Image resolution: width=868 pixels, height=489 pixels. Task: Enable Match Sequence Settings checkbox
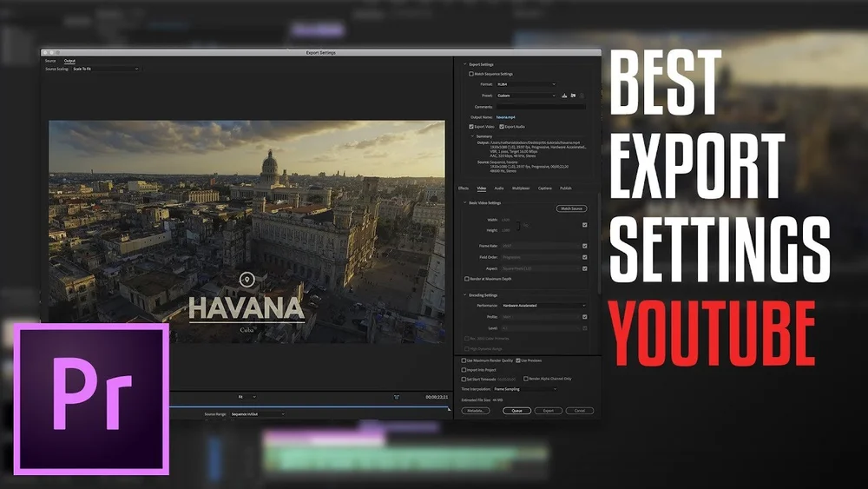click(471, 74)
